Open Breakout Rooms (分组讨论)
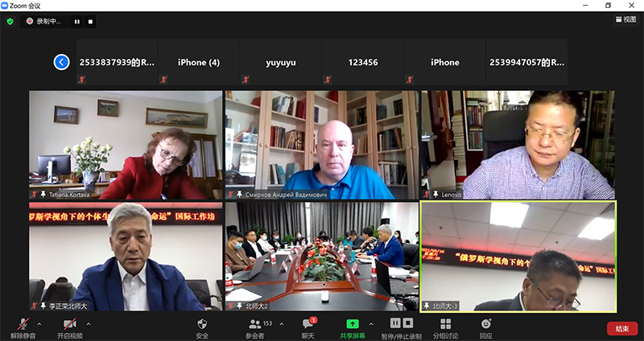The image size is (644, 341). click(x=445, y=323)
